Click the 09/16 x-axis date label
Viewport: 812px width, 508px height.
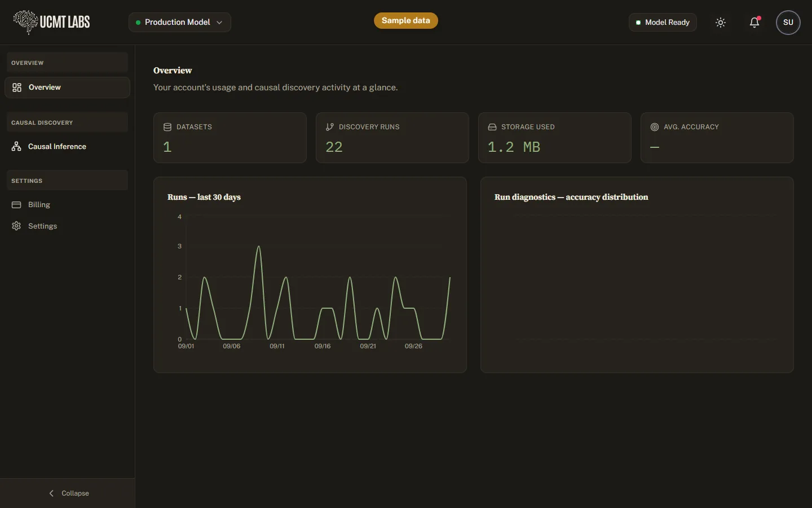[x=323, y=346]
